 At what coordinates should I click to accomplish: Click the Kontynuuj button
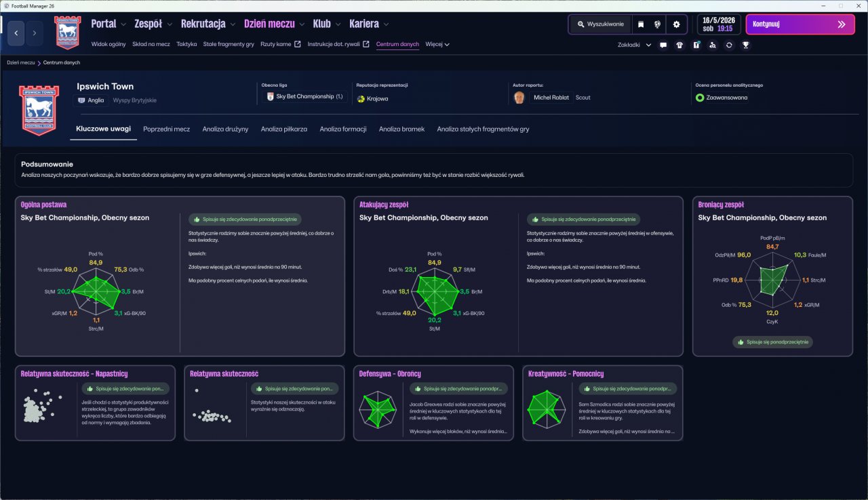pos(800,24)
